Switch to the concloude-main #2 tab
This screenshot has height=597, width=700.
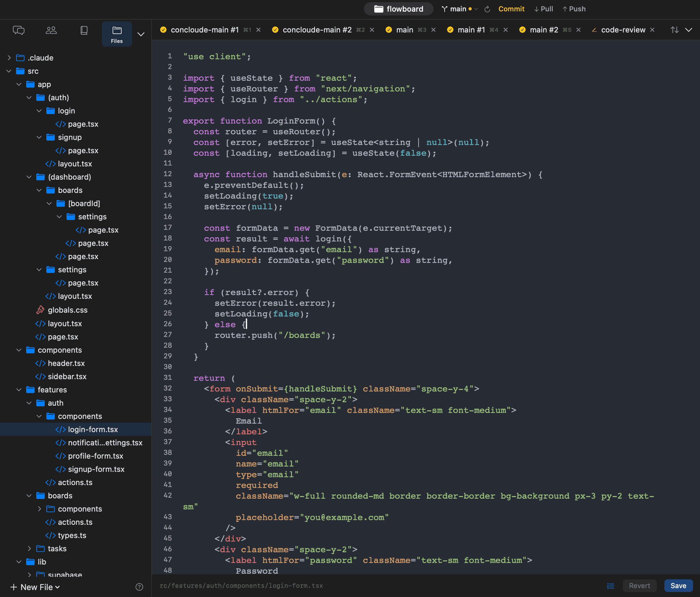317,30
